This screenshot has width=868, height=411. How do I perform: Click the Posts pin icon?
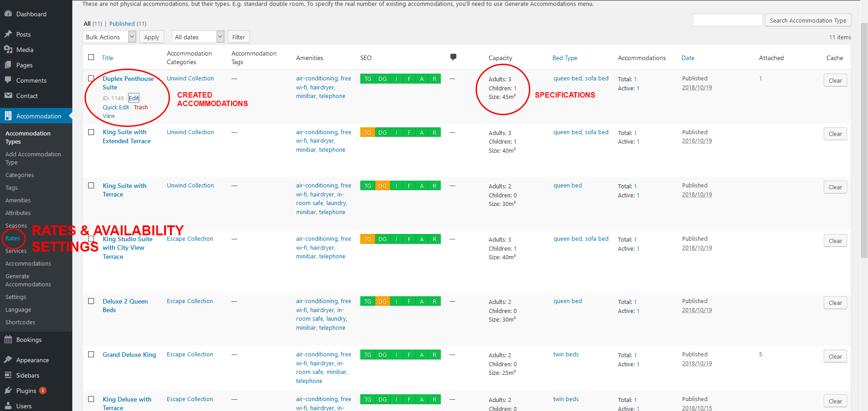pos(8,34)
